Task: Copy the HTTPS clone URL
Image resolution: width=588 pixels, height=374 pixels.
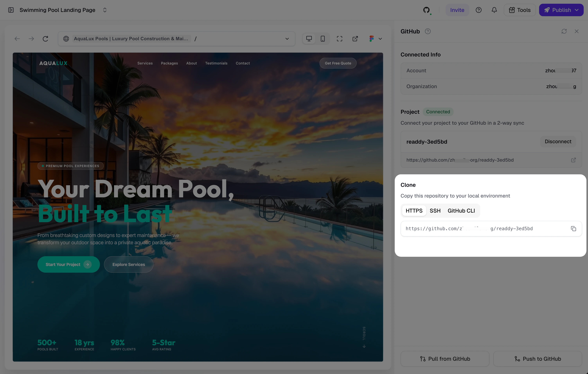Action: (x=573, y=229)
